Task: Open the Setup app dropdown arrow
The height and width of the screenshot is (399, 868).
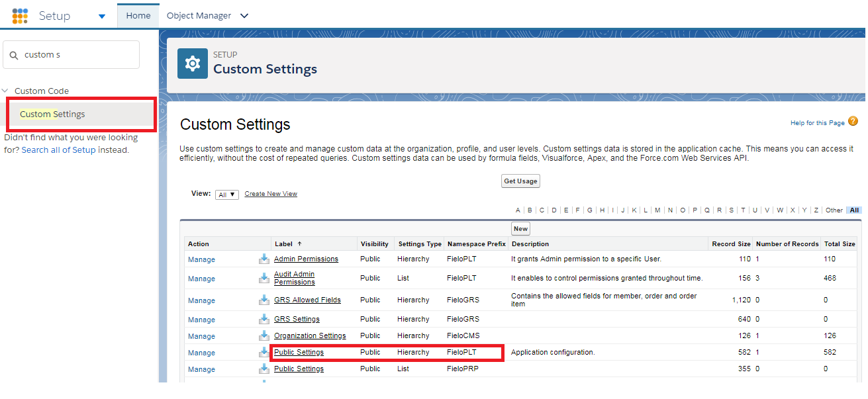Action: pyautogui.click(x=102, y=17)
